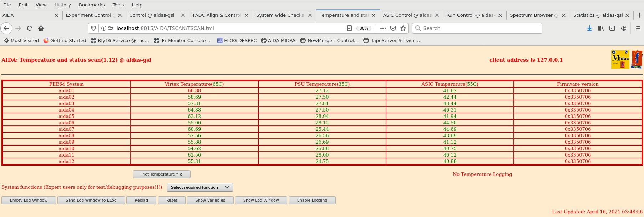Open Firefox hamburger application menu
The image size is (644, 217).
pyautogui.click(x=638, y=28)
